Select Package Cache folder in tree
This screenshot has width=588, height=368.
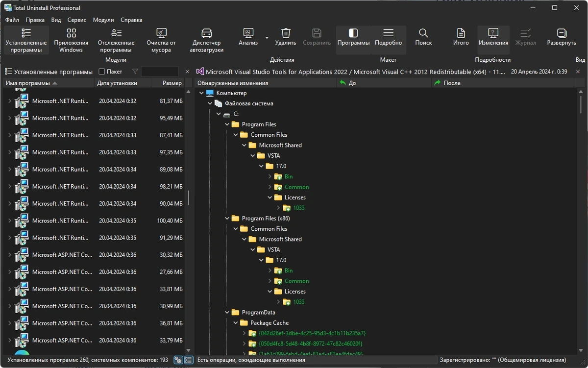pos(269,323)
